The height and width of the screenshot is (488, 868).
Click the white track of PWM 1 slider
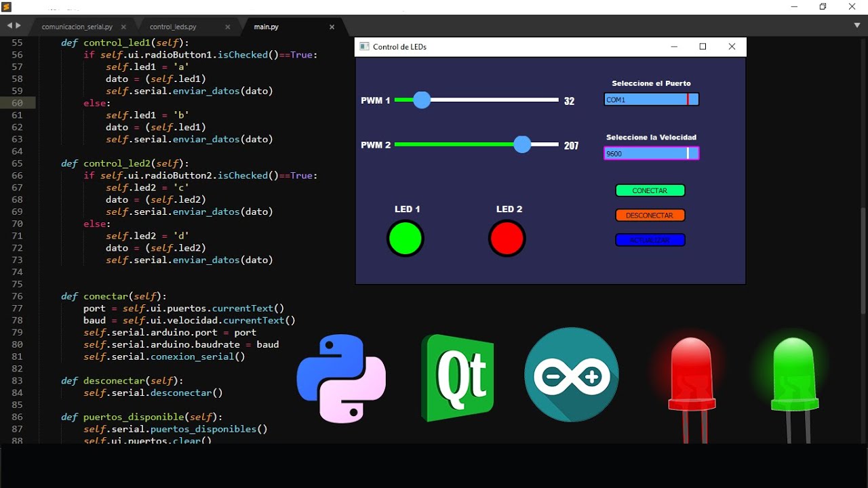pos(494,100)
